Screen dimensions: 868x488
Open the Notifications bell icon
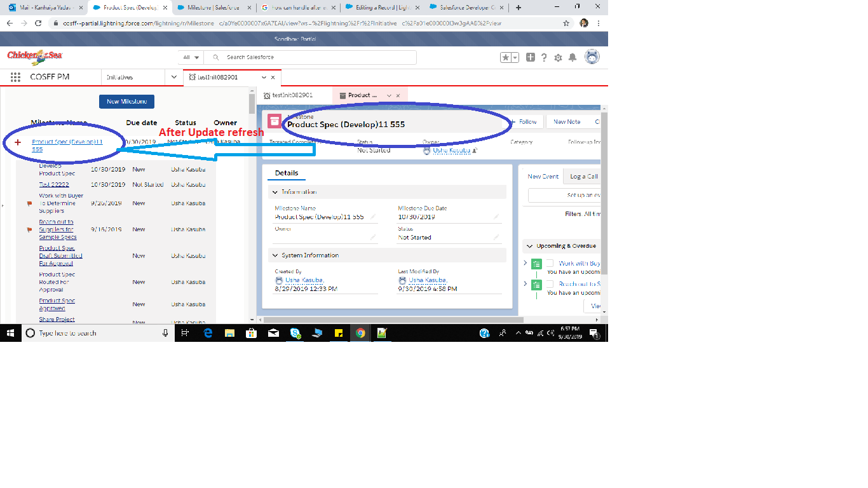coord(573,57)
